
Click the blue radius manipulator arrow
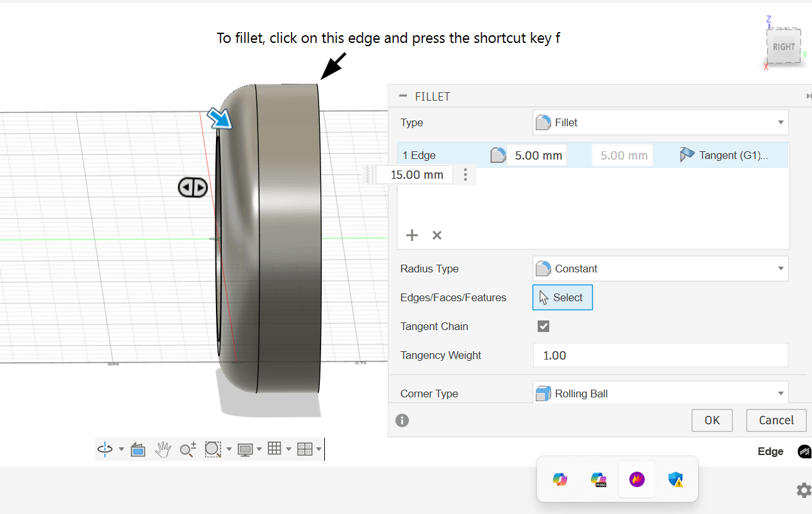pyautogui.click(x=220, y=119)
